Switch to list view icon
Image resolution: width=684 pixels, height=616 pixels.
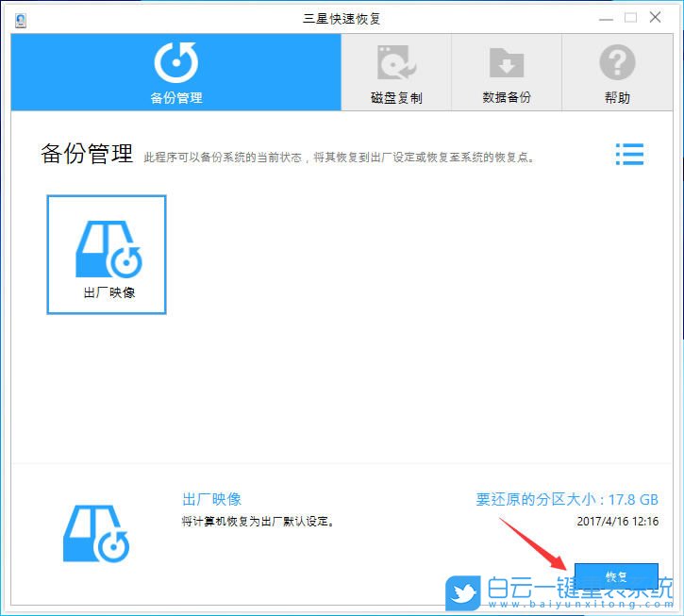click(629, 154)
